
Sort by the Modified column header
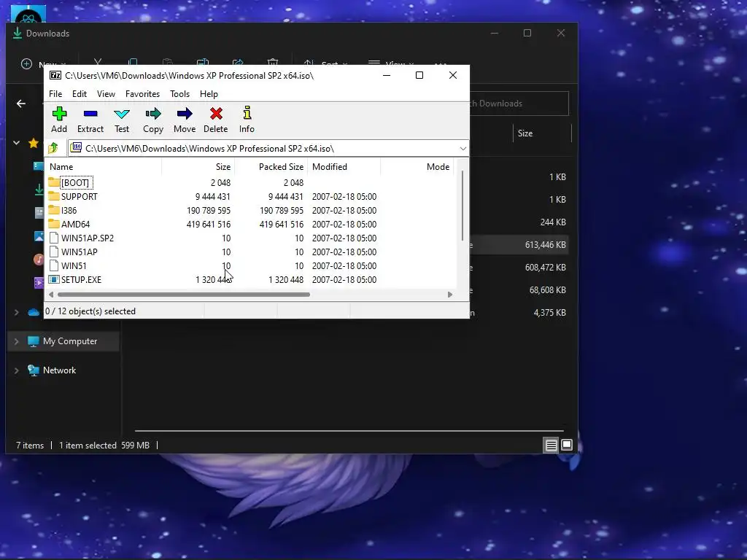point(344,167)
